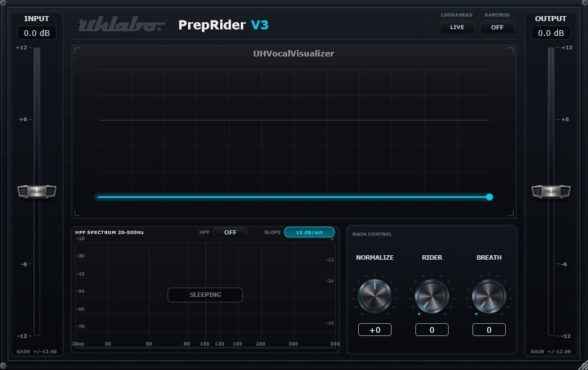This screenshot has height=370, width=588.
Task: Click the SLEEPING status box
Action: tap(205, 295)
